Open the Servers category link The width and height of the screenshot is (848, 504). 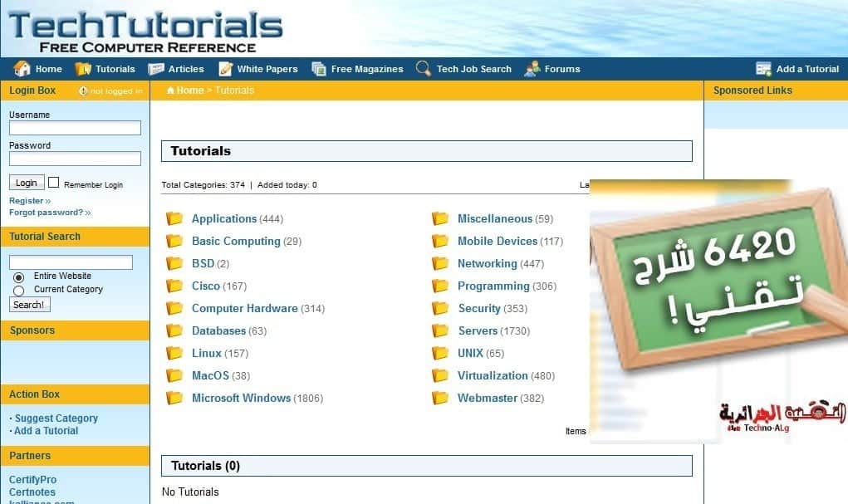point(478,330)
